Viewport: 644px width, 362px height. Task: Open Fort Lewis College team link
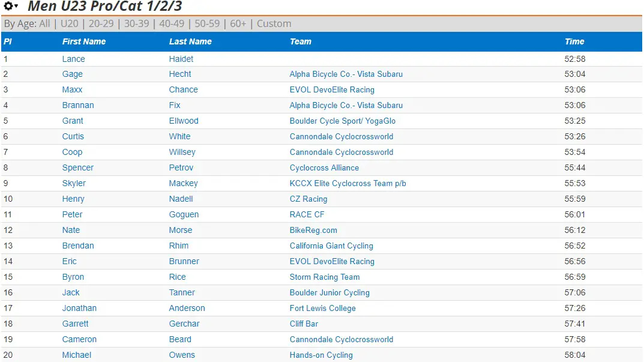click(x=322, y=309)
